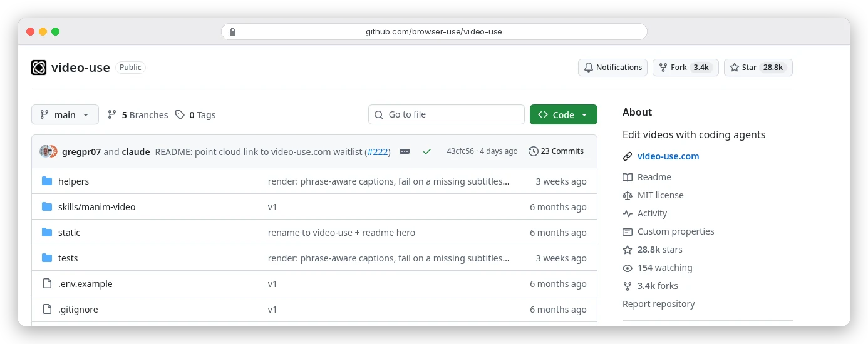Click folder icon beside helpers
Image resolution: width=868 pixels, height=344 pixels.
point(47,181)
